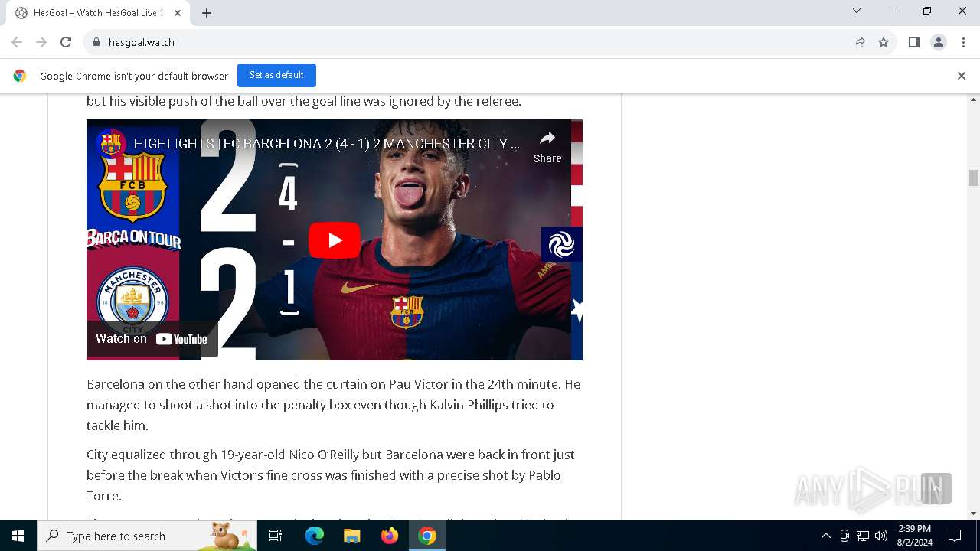
Task: Open Chrome three-dot menu
Action: 963,42
